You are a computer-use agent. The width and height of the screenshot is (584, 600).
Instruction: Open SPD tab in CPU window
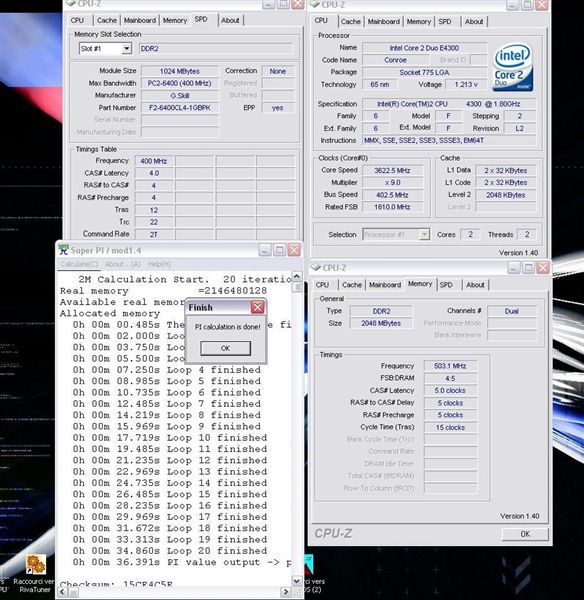click(445, 21)
